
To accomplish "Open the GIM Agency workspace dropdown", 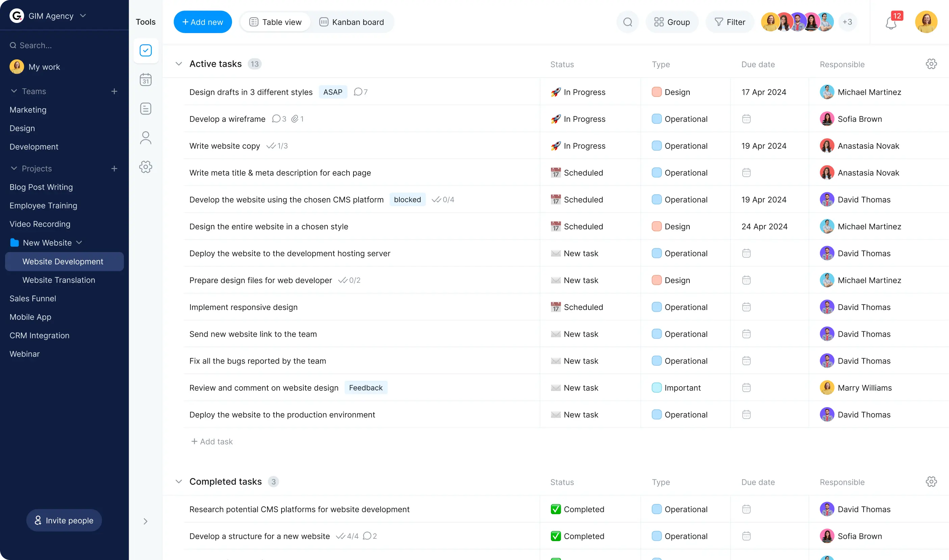I will click(x=83, y=16).
